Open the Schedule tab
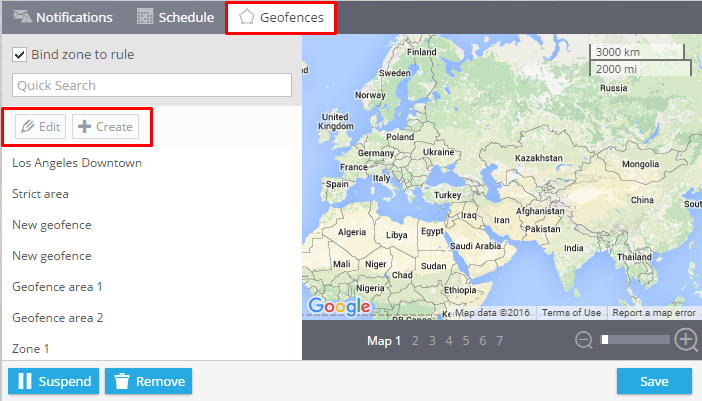Viewport: 702px width, 401px height. tap(176, 17)
